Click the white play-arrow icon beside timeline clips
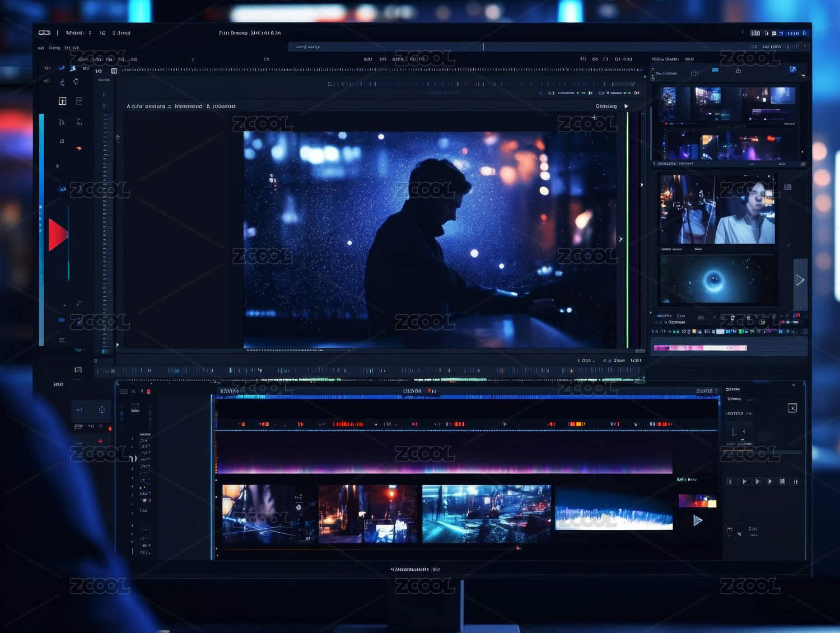Viewport: 840px width, 633px height. point(697,520)
